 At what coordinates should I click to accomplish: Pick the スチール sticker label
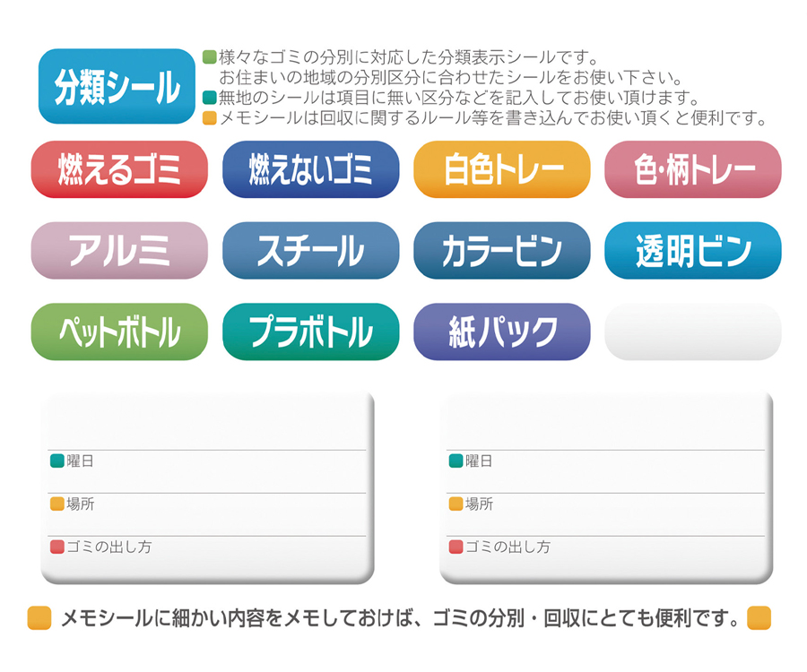pos(310,251)
